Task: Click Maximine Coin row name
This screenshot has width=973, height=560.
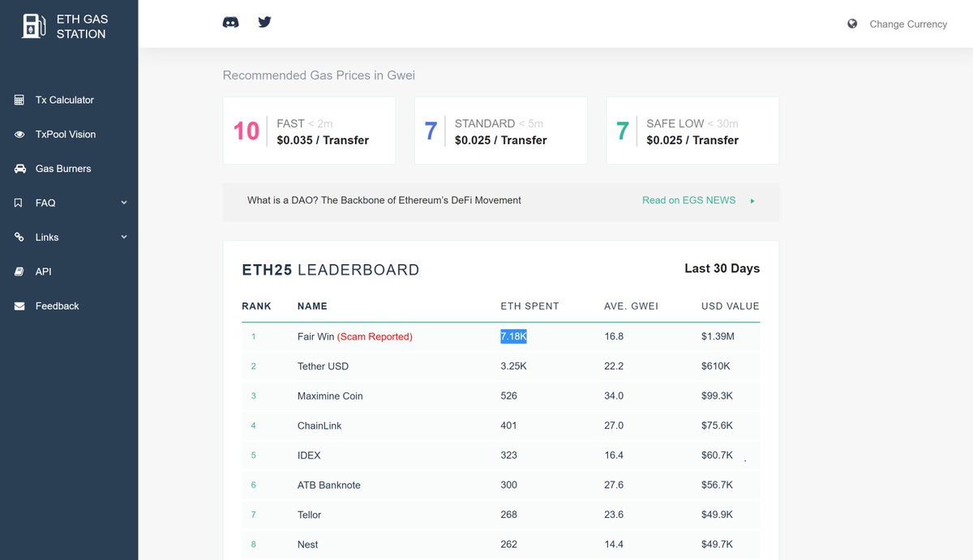Action: (330, 396)
